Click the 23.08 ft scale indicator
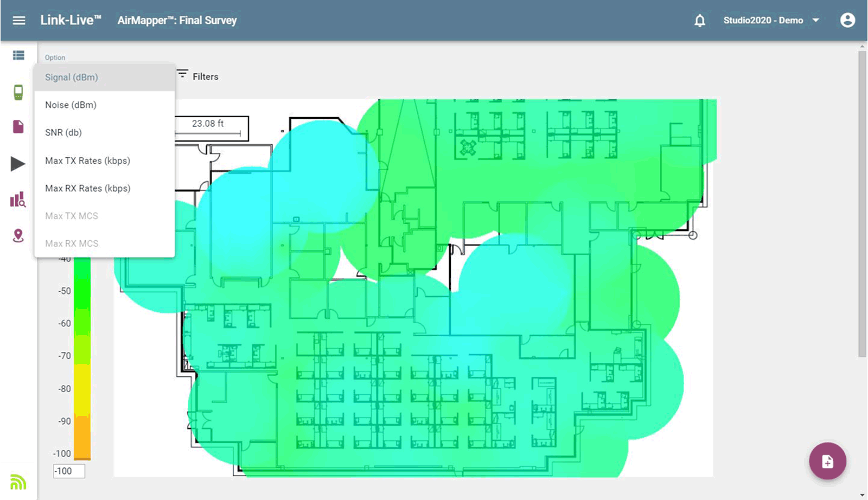The height and width of the screenshot is (500, 868). click(212, 129)
